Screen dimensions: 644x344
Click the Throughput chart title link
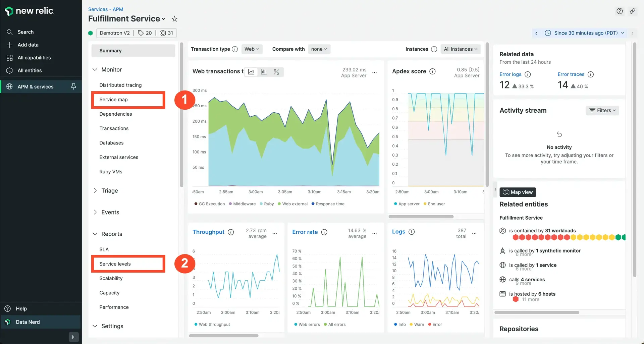click(208, 232)
